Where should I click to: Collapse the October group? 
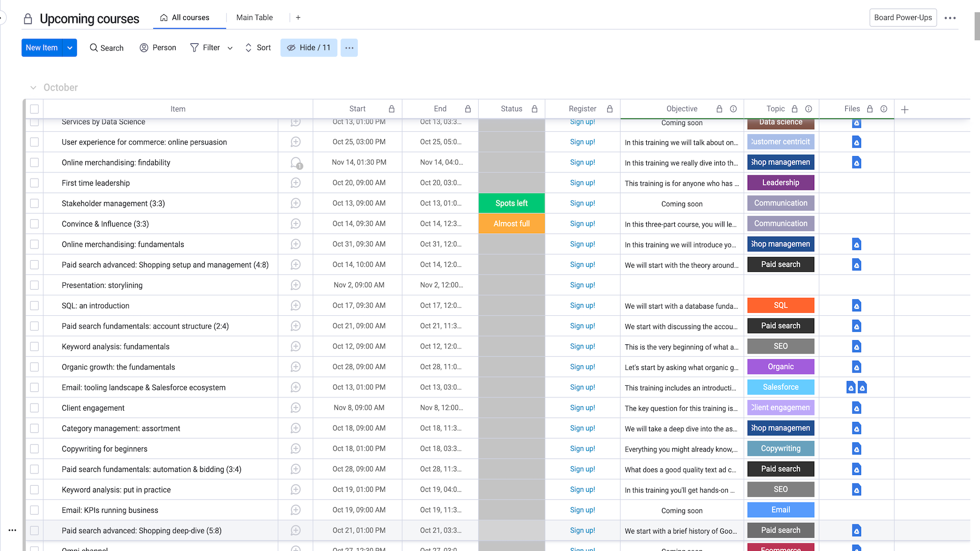33,87
